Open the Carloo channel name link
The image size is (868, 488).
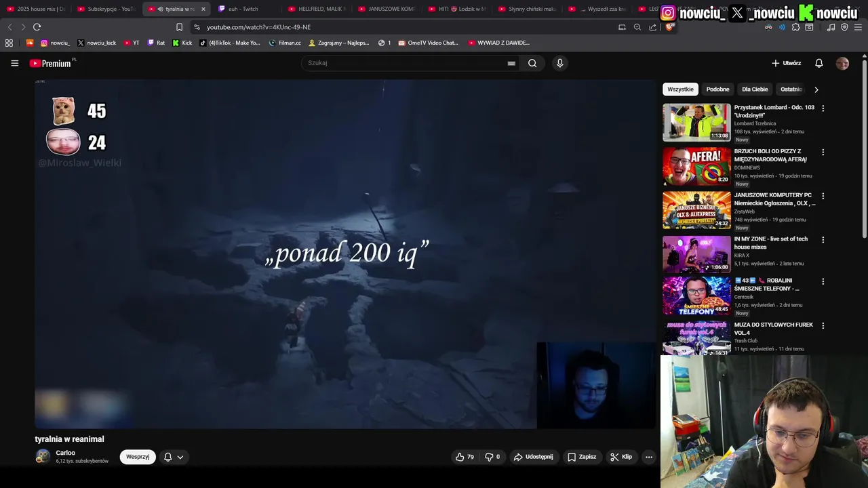[65, 453]
